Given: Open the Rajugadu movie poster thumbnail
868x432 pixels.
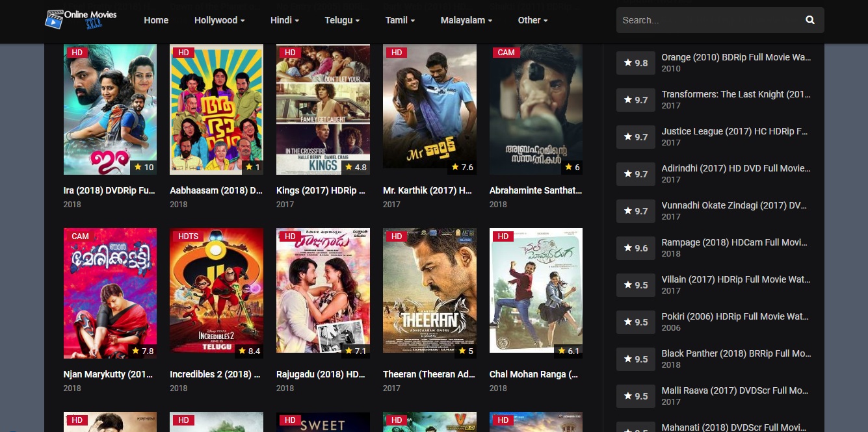Looking at the screenshot, I should point(322,290).
